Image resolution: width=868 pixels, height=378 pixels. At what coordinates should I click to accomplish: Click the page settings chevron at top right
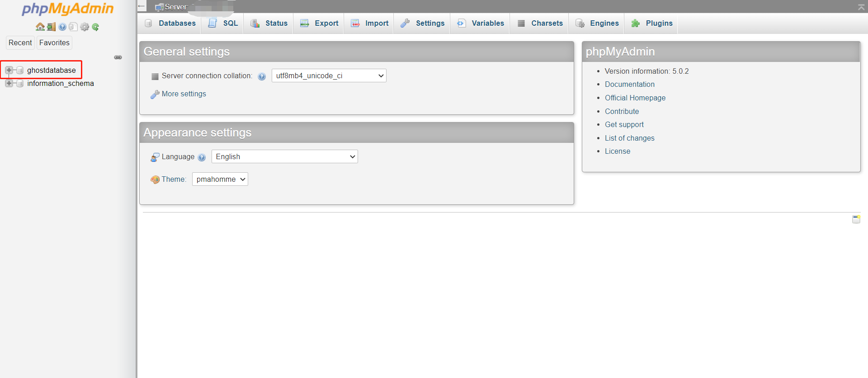click(x=861, y=7)
